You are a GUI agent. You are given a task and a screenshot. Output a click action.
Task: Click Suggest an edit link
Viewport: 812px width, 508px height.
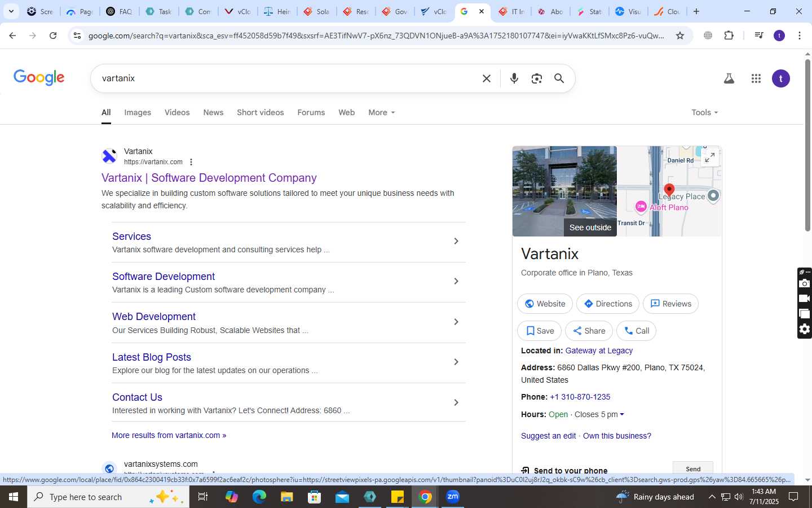[x=548, y=436]
